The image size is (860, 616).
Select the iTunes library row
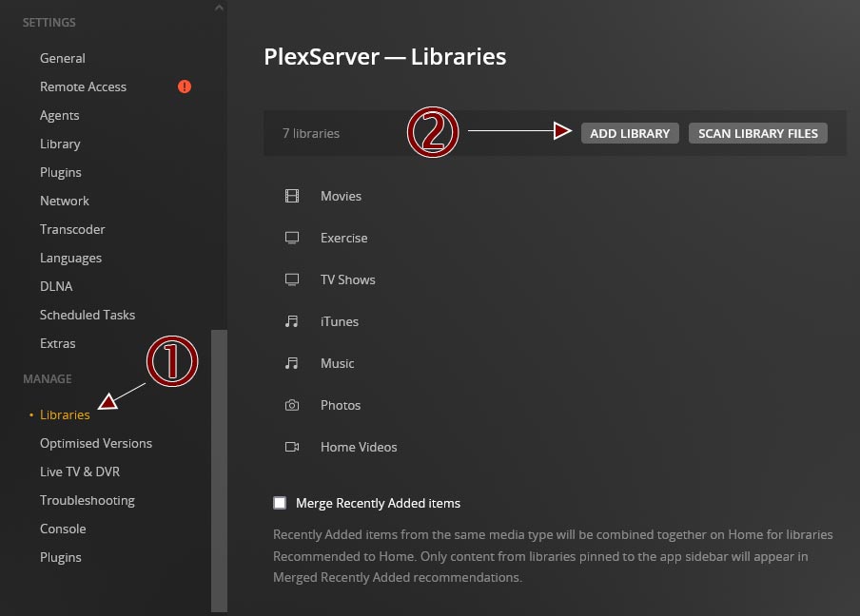click(555, 321)
